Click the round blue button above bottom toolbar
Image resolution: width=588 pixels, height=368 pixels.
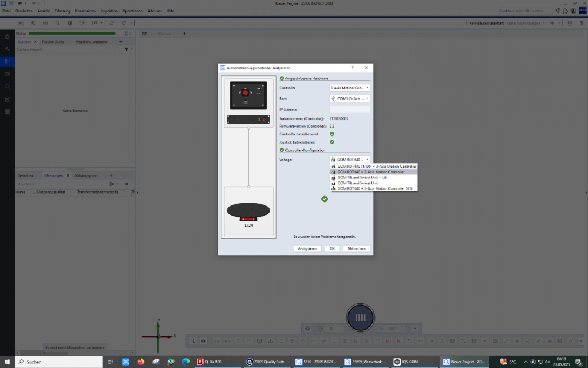pyautogui.click(x=360, y=318)
